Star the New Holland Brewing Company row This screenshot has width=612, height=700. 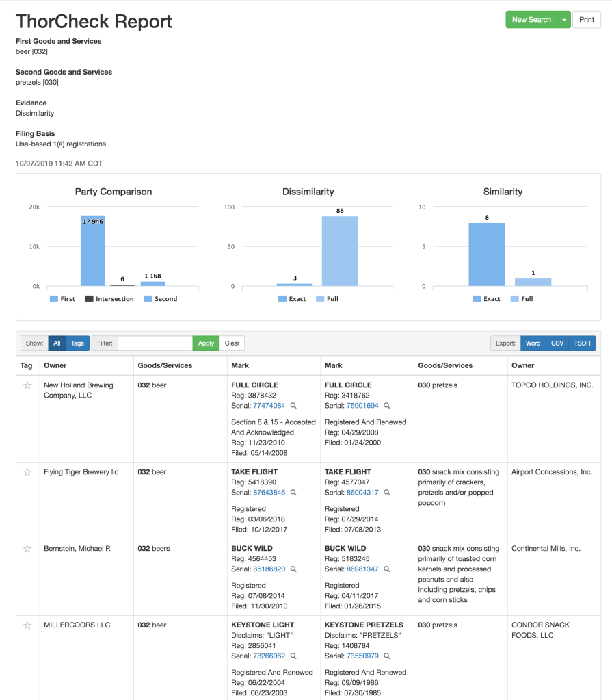pos(27,385)
